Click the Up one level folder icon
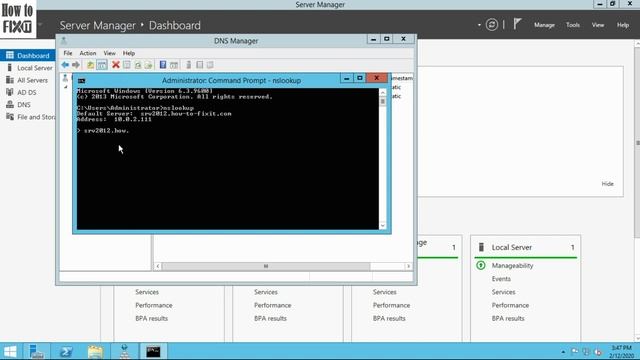The width and height of the screenshot is (640, 360). (x=91, y=65)
